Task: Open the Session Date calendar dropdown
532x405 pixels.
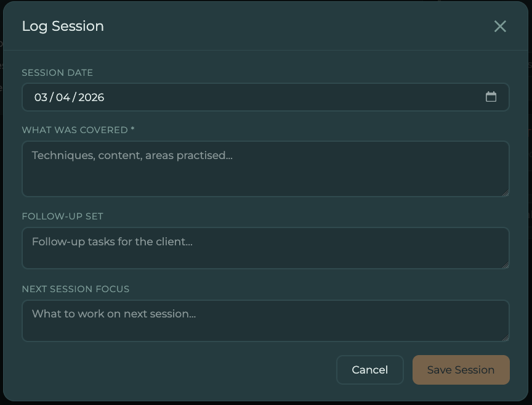Action: (x=491, y=97)
